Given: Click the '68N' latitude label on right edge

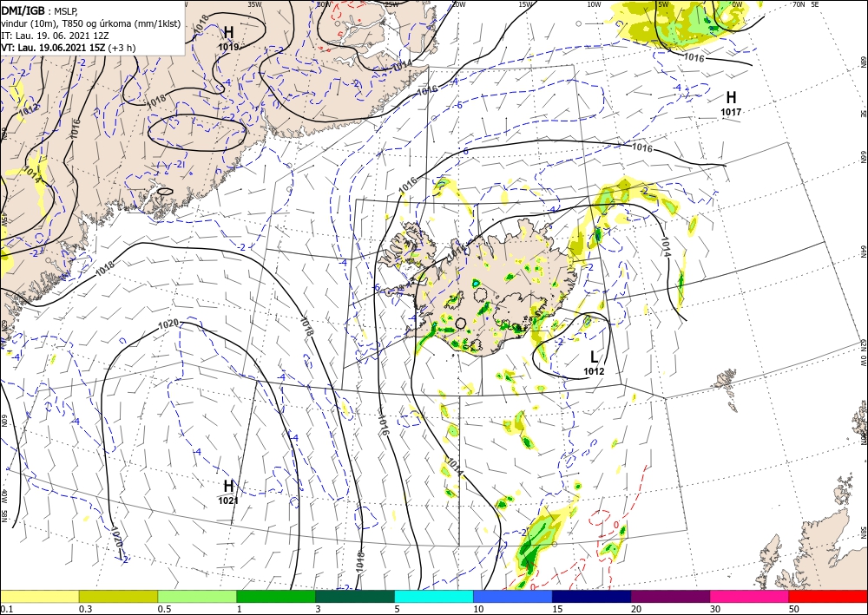Looking at the screenshot, I should (863, 62).
